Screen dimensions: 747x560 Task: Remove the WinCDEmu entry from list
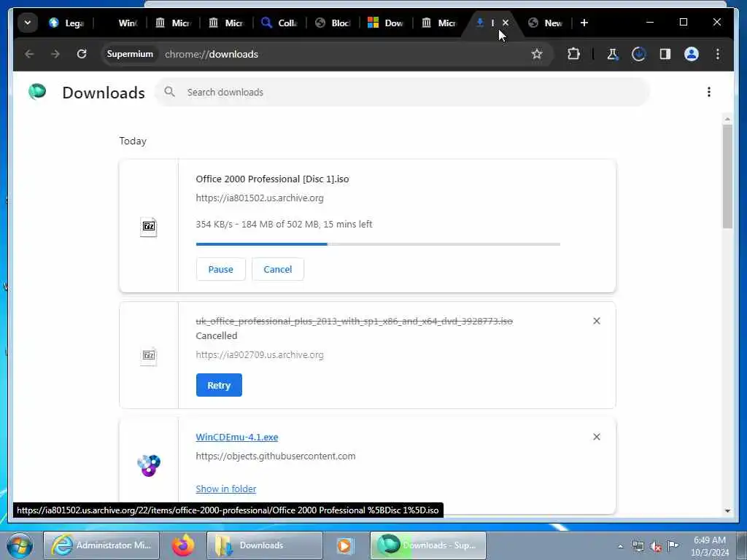coord(597,437)
